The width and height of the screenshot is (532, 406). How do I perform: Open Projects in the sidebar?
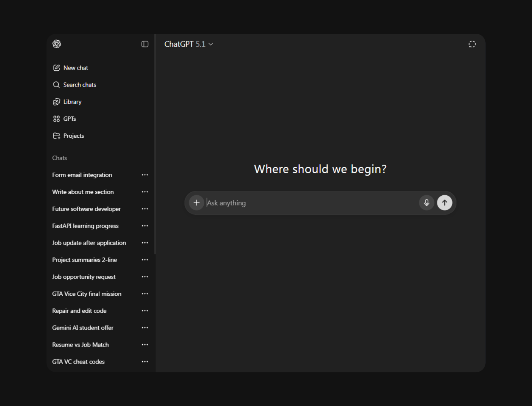pyautogui.click(x=73, y=135)
